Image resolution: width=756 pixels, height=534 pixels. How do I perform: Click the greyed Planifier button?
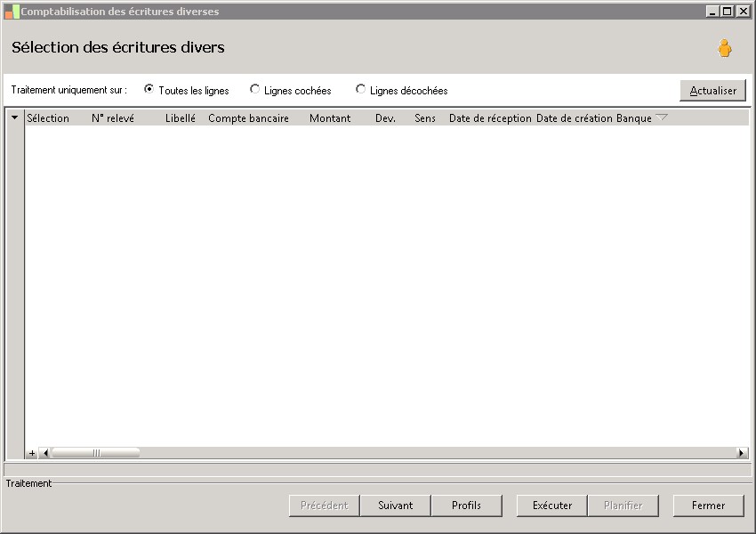pyautogui.click(x=623, y=506)
